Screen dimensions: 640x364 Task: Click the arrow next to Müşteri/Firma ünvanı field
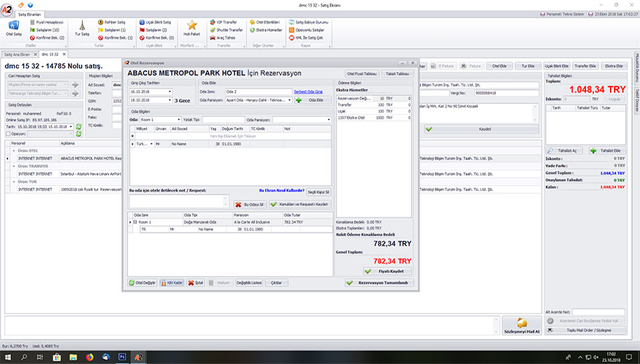tap(75, 85)
